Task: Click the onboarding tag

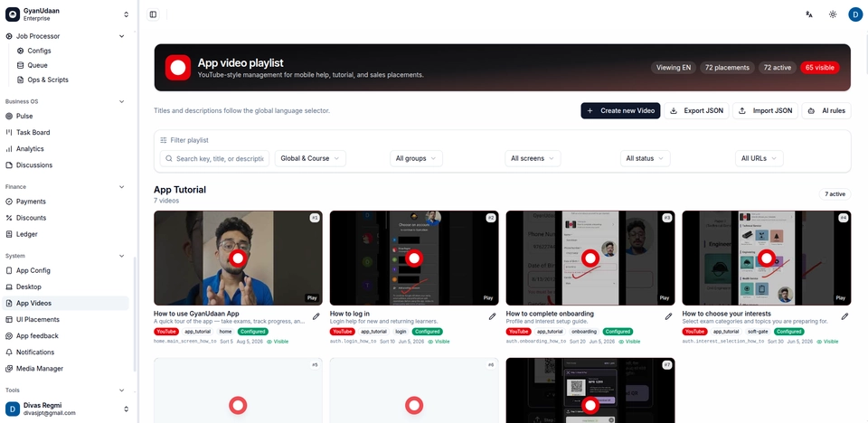Action: 584,332
